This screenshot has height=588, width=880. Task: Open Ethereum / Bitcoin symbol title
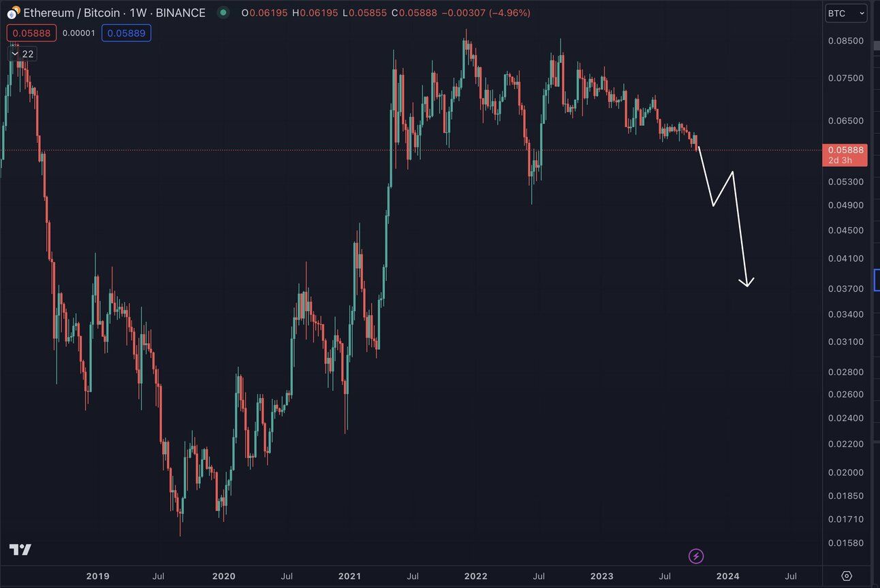114,13
